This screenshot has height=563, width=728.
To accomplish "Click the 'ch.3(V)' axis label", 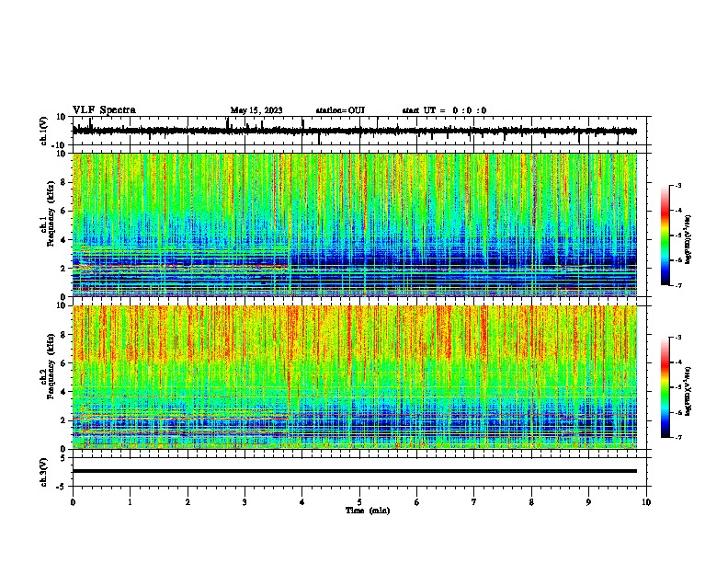I will point(44,472).
